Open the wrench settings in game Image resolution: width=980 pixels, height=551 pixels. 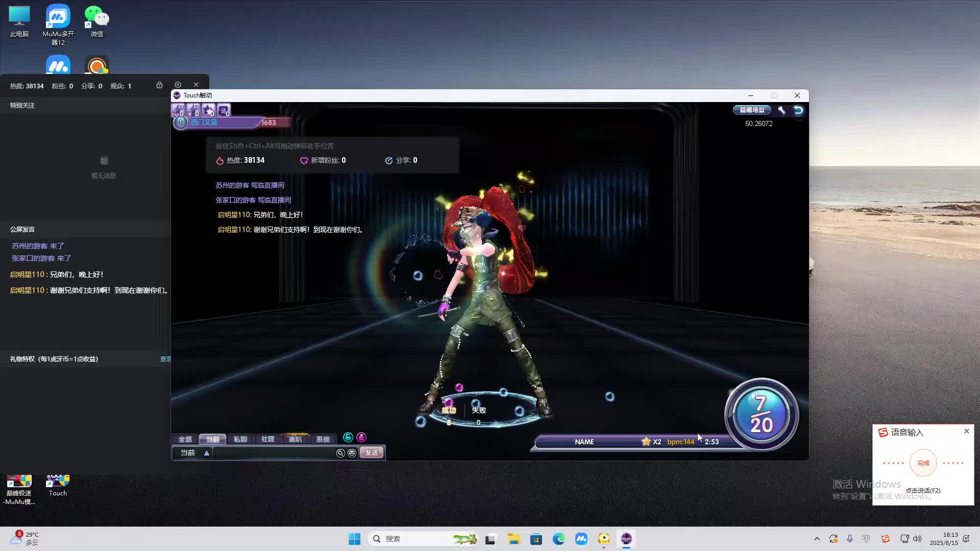point(781,110)
